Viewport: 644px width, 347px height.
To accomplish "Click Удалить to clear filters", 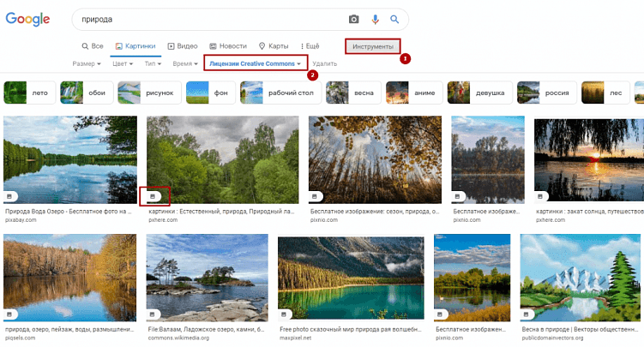I will [x=324, y=63].
